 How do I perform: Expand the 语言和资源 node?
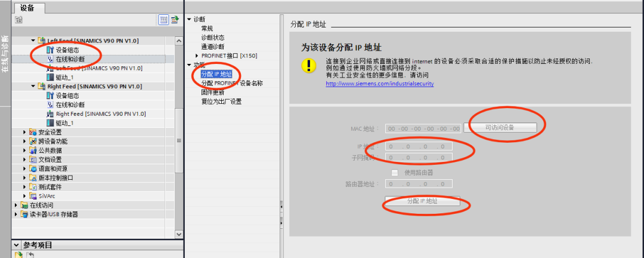pyautogui.click(x=24, y=168)
